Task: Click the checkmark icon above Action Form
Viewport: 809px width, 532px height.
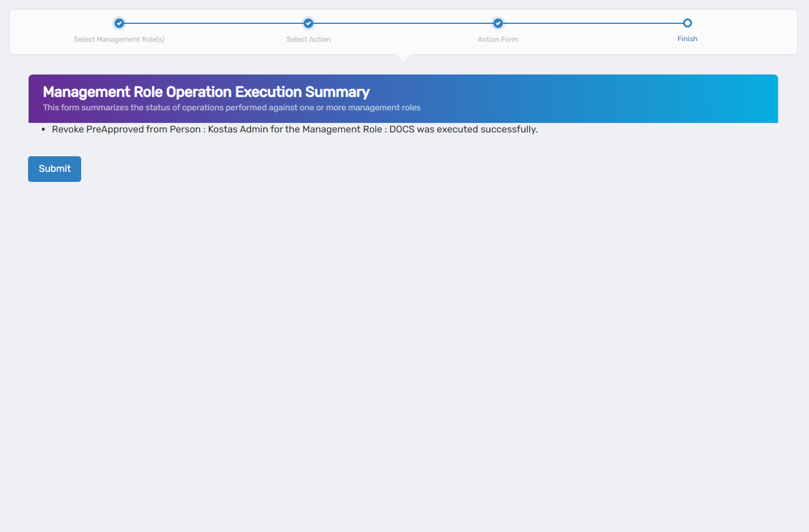Action: point(498,23)
